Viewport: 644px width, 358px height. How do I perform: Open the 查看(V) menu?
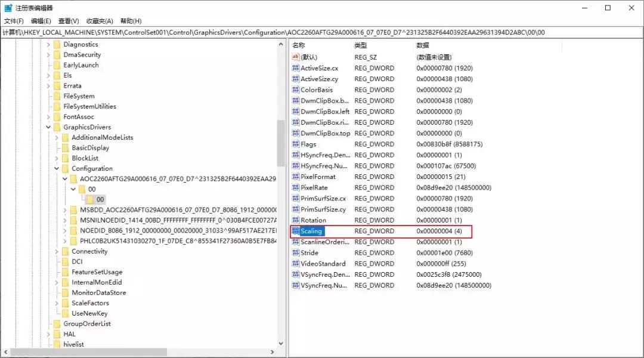pos(67,20)
